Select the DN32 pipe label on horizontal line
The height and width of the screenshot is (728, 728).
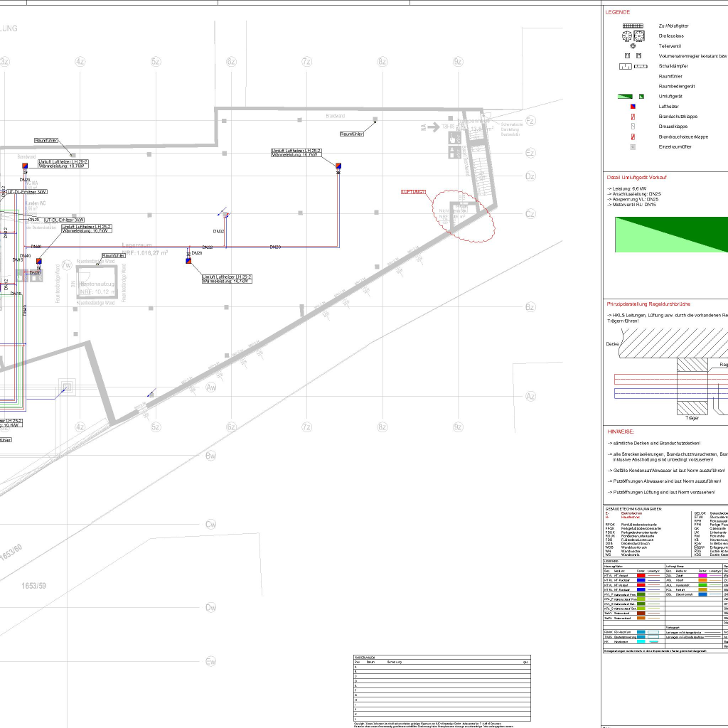[208, 247]
